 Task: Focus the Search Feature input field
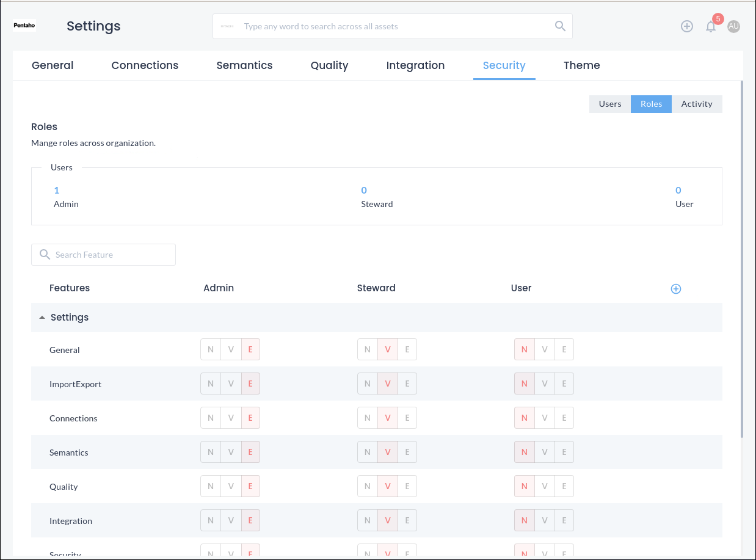coord(110,255)
